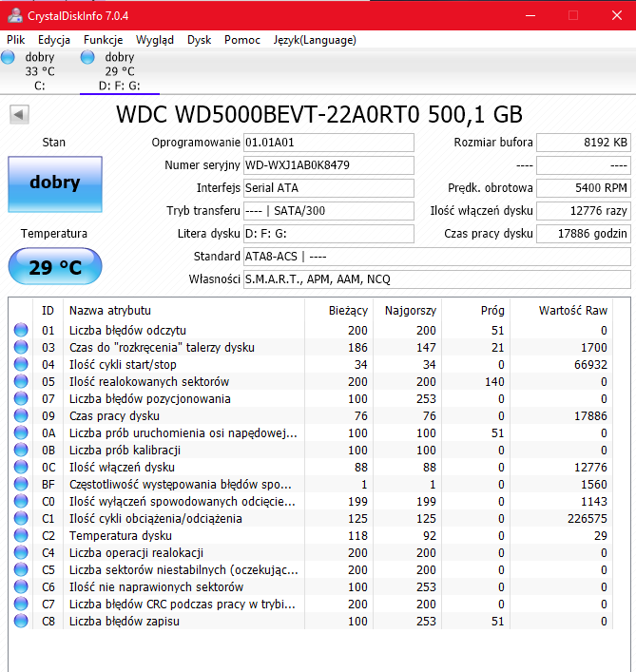The height and width of the screenshot is (672, 636).
Task: Click status icon for attribute 0C power cycles
Action: click(21, 467)
